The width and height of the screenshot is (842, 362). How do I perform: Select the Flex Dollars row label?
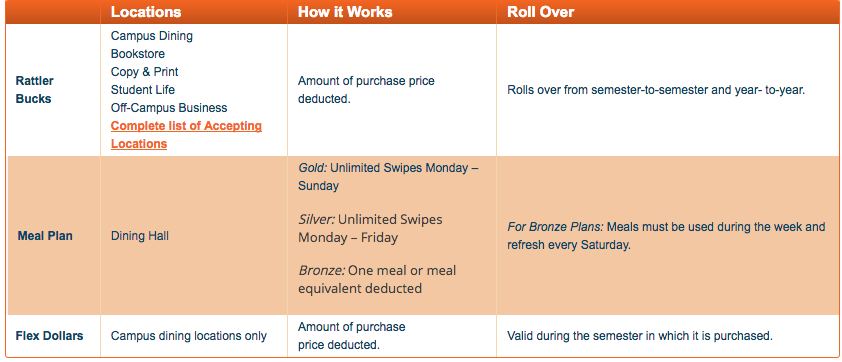point(49,336)
